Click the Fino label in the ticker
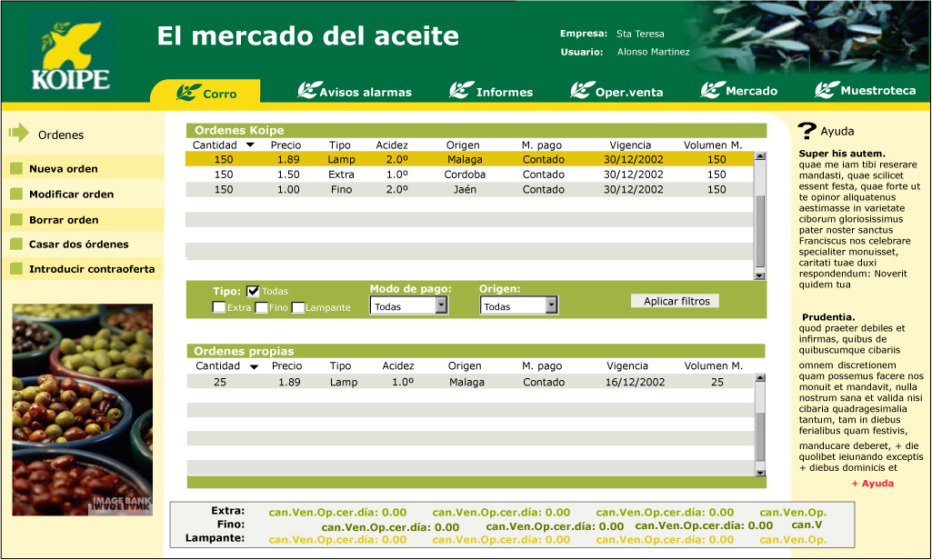 click(231, 525)
